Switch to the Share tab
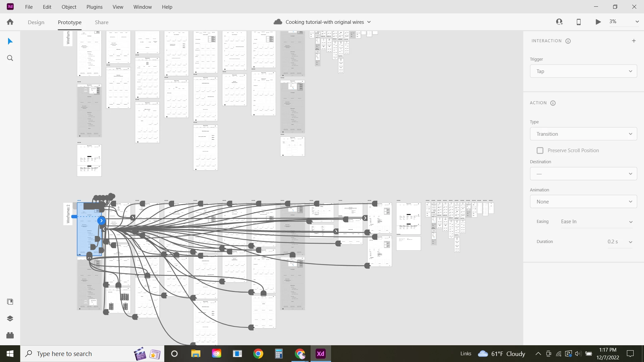Viewport: 644px width, 362px height. click(x=101, y=22)
